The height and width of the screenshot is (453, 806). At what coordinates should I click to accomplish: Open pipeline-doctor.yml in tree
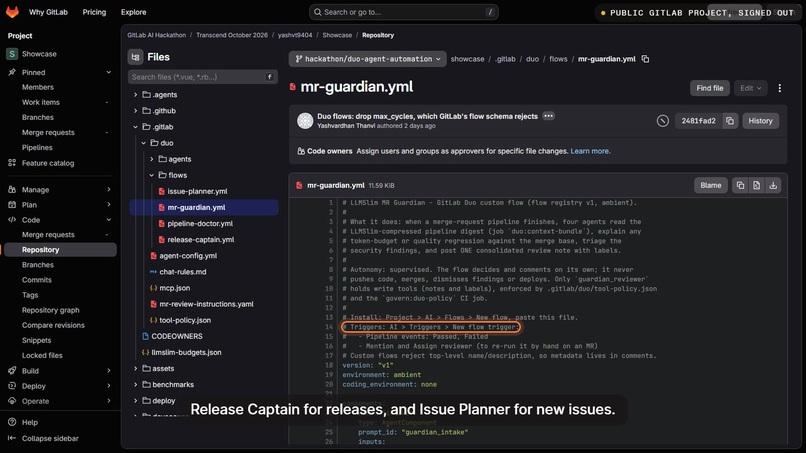(x=200, y=224)
